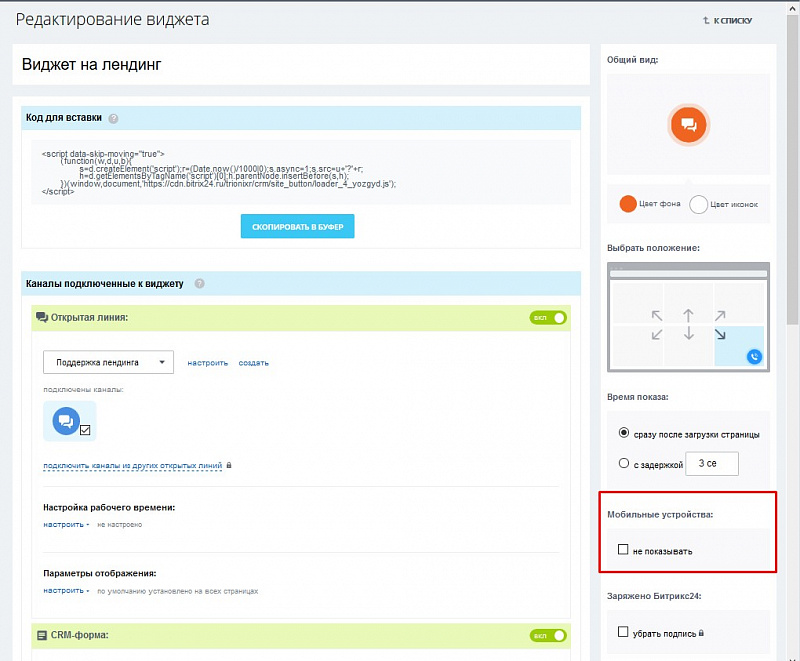800x661 pixels.
Task: Select сразу после загрузки страницы radio
Action: [623, 433]
